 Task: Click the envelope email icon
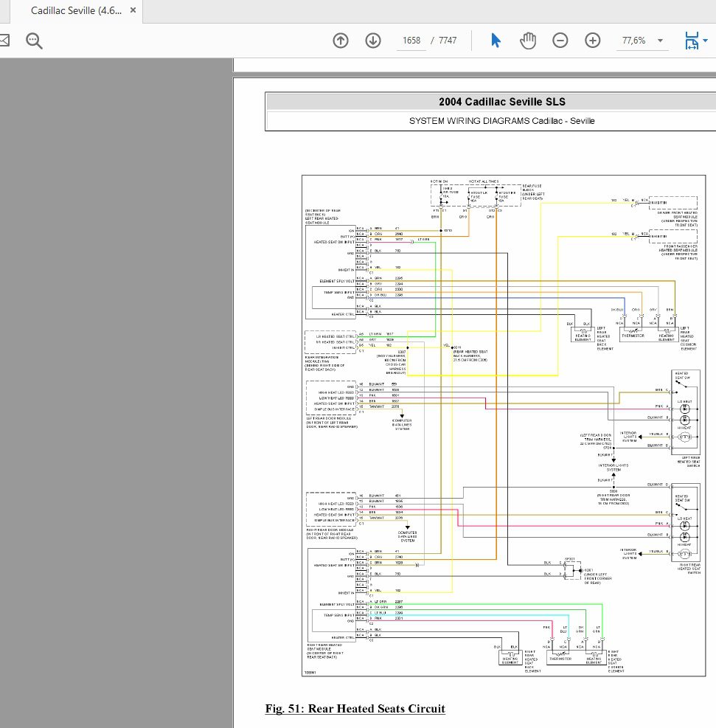coord(4,41)
